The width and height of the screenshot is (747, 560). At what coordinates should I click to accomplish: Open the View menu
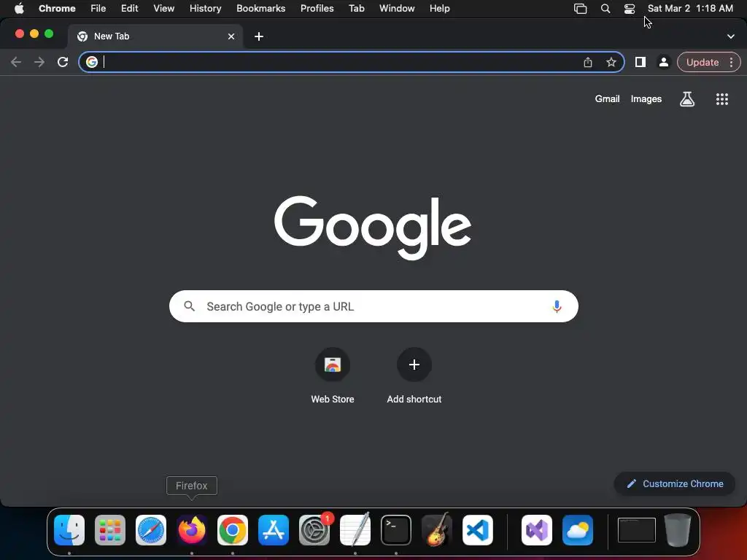click(x=164, y=9)
